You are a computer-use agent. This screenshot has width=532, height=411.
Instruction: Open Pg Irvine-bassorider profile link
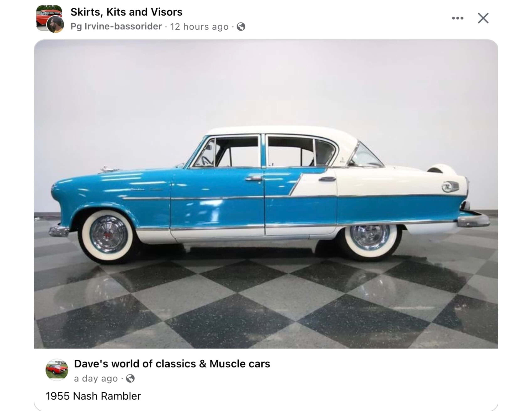click(116, 26)
